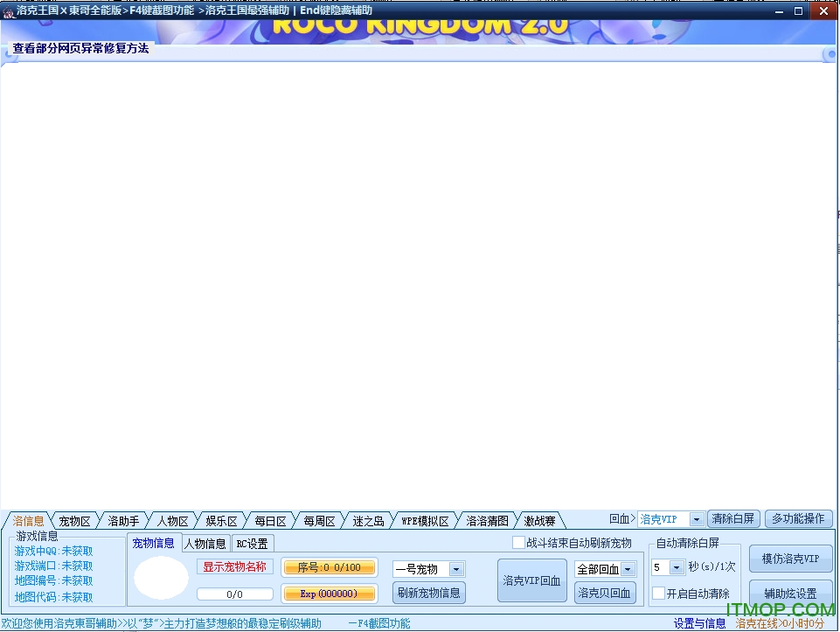
Task: Enable 战斗结束自动刷新宠物
Action: coord(518,542)
